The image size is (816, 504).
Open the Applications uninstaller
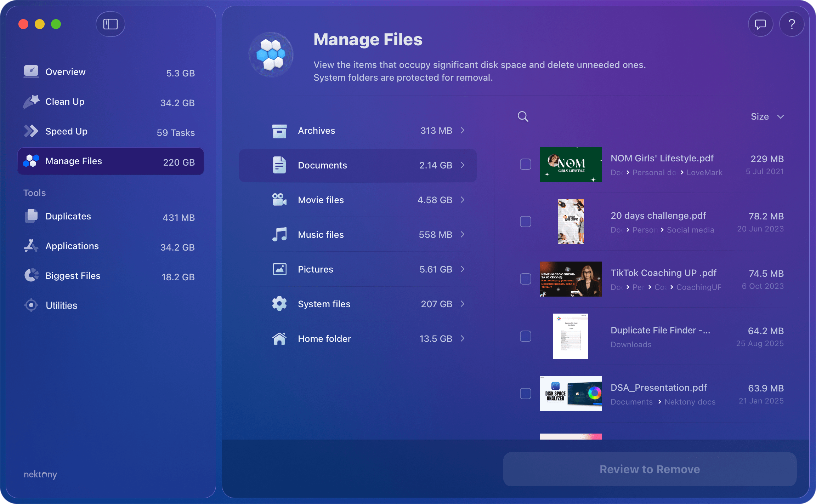click(72, 246)
